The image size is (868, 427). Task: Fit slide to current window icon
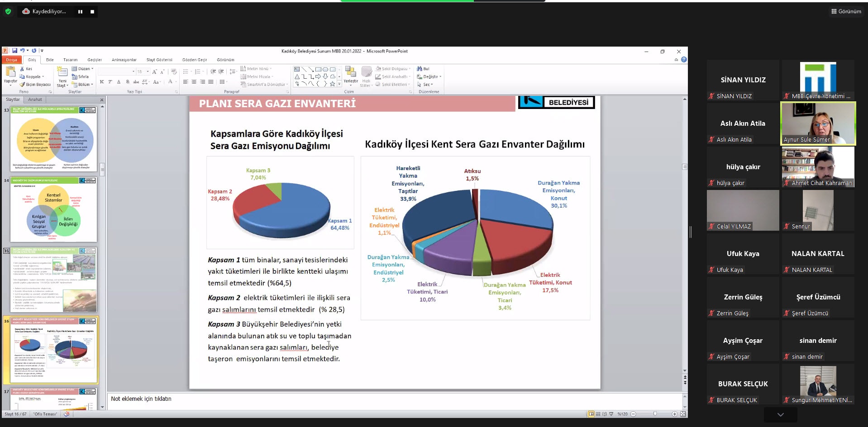click(683, 414)
